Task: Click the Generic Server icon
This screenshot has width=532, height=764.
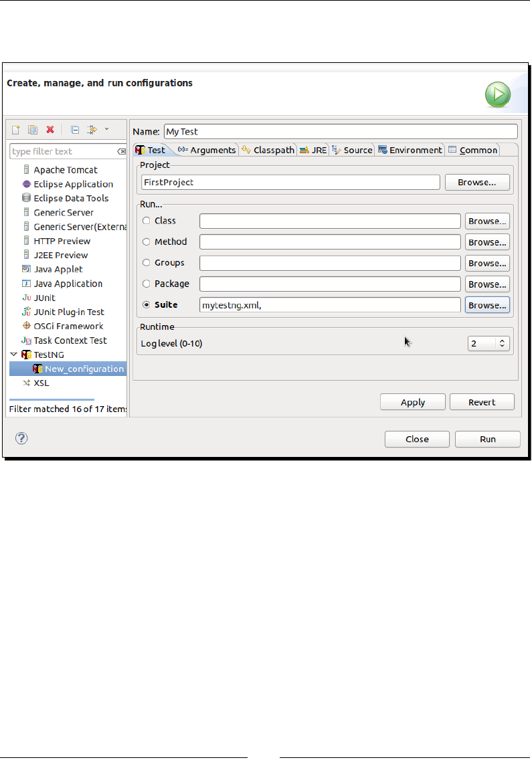Action: (26, 212)
